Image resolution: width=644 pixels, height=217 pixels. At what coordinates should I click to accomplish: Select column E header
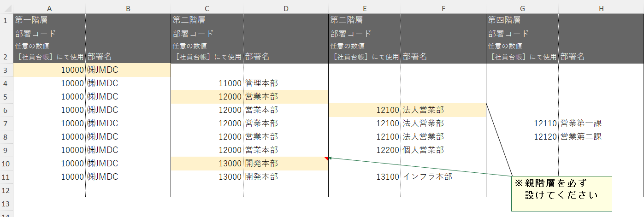365,8
